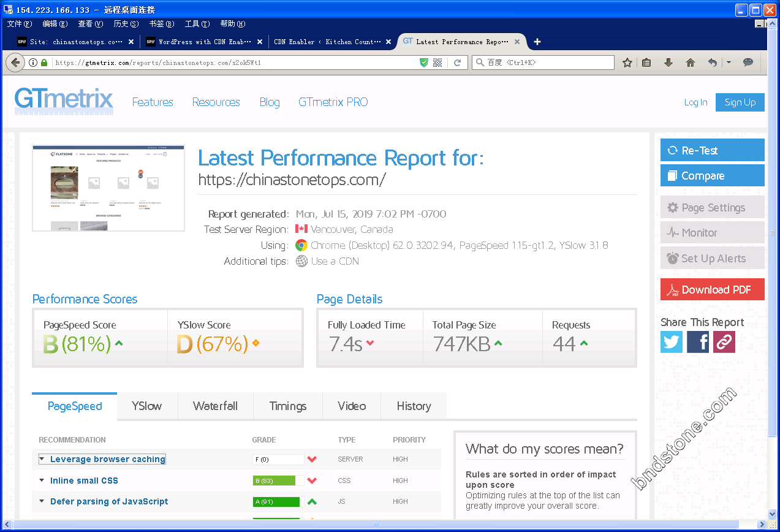Click the Compare button
The width and height of the screenshot is (780, 532).
713,175
